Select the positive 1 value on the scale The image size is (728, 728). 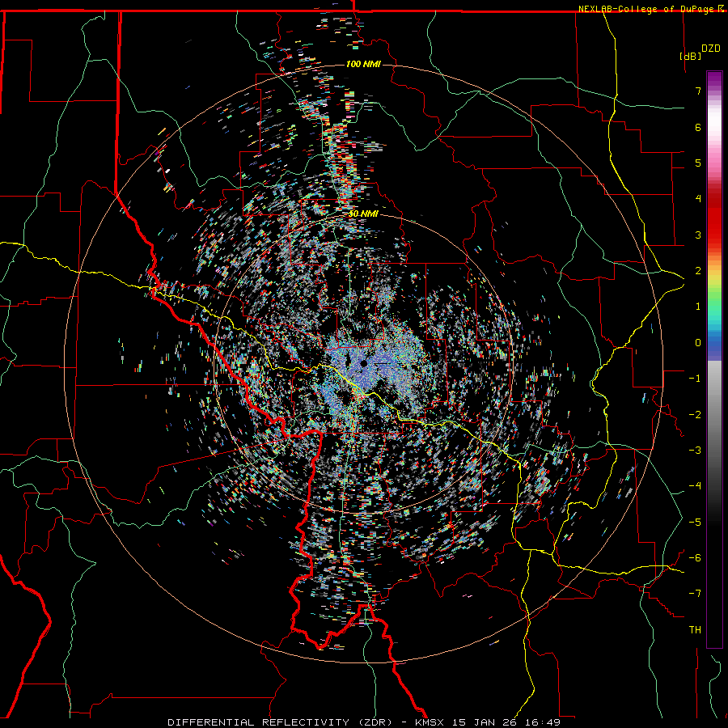(x=698, y=307)
